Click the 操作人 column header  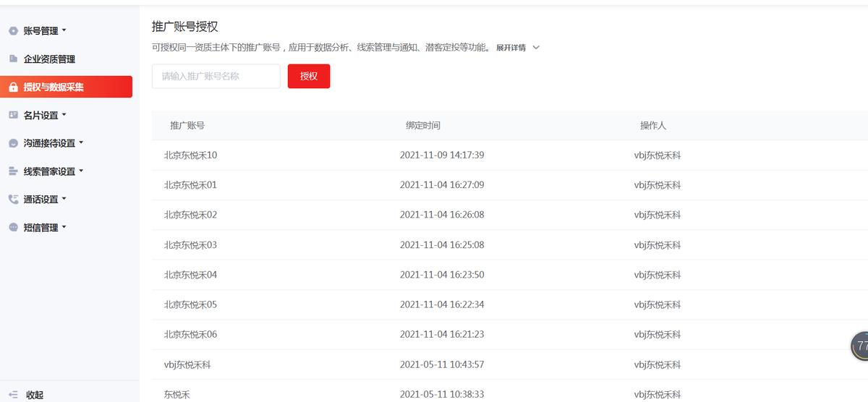653,125
